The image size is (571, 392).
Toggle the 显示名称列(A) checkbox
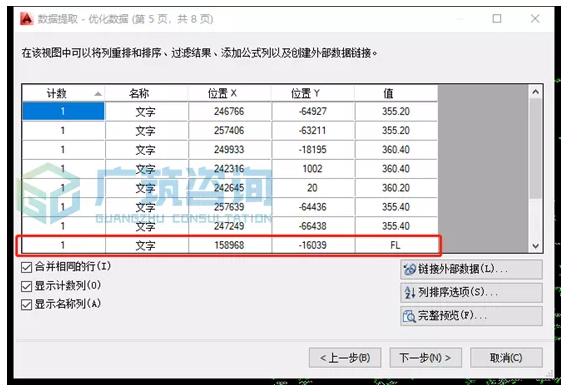coord(26,305)
